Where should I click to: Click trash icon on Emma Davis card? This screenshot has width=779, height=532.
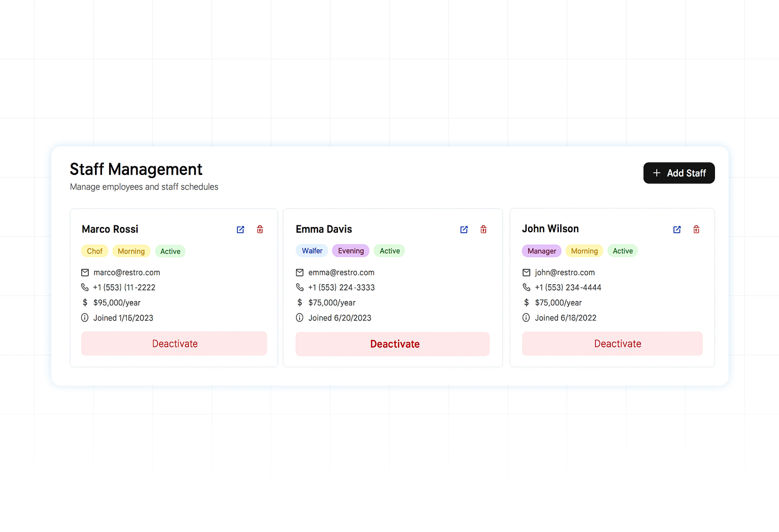[x=483, y=230]
